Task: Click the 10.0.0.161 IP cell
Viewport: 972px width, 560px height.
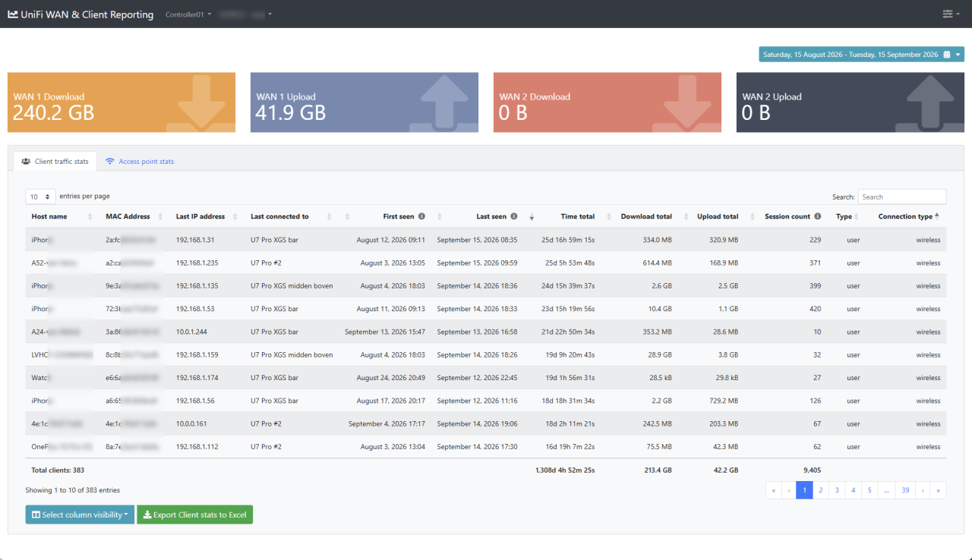Action: click(x=192, y=424)
